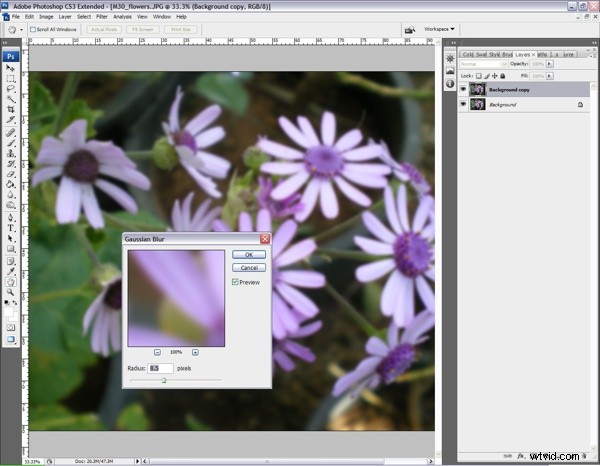Select the History Brush tool
Viewport: 600px width, 466px height.
[10, 164]
